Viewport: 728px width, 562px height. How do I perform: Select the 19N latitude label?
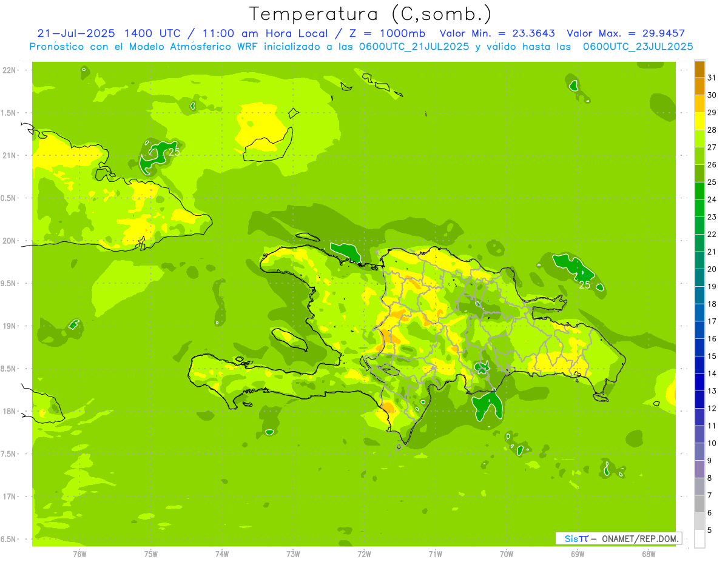(x=9, y=326)
